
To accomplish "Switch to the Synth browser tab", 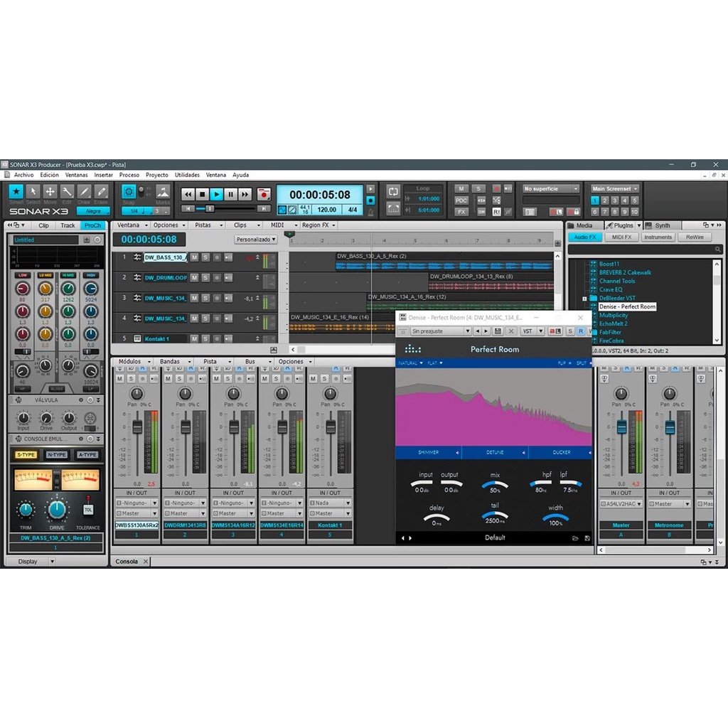I will pyautogui.click(x=662, y=225).
